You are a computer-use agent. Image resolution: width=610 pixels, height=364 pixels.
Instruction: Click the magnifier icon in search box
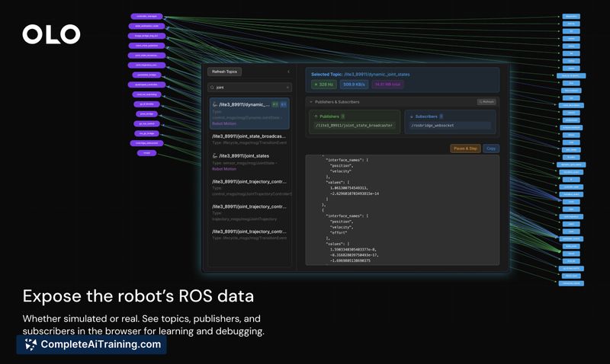pos(212,88)
